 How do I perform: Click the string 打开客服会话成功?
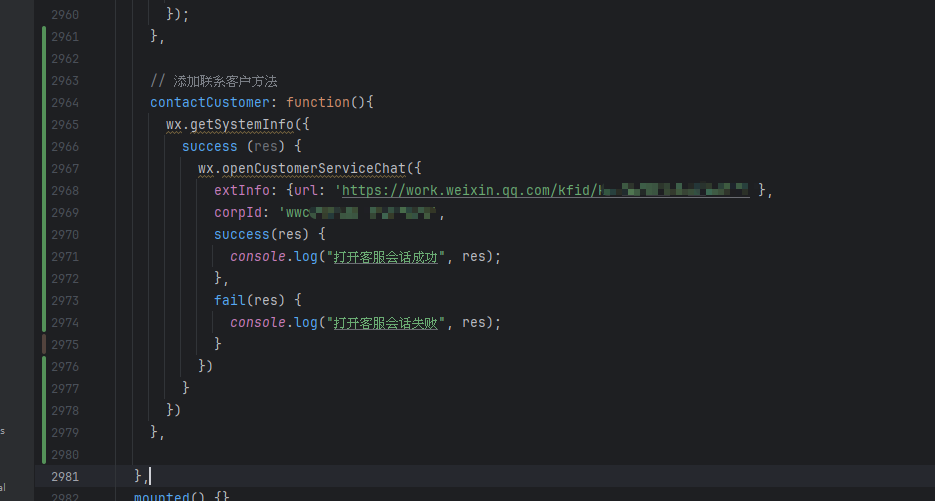click(385, 257)
